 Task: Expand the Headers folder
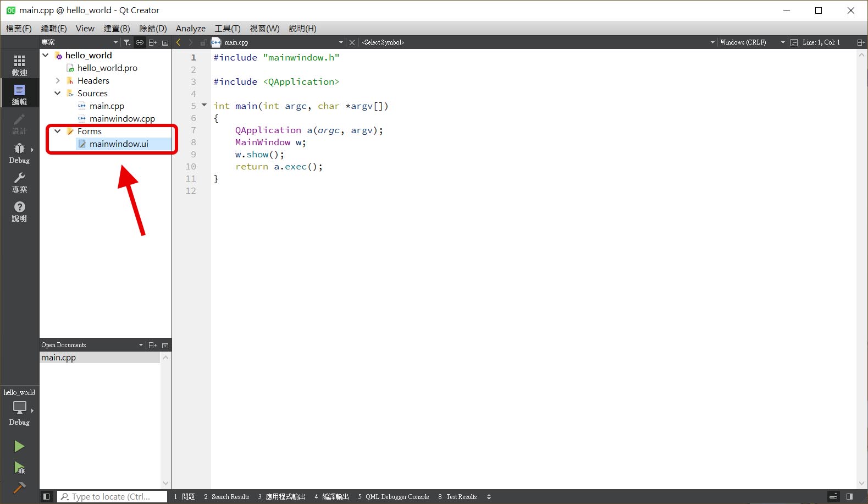[58, 80]
